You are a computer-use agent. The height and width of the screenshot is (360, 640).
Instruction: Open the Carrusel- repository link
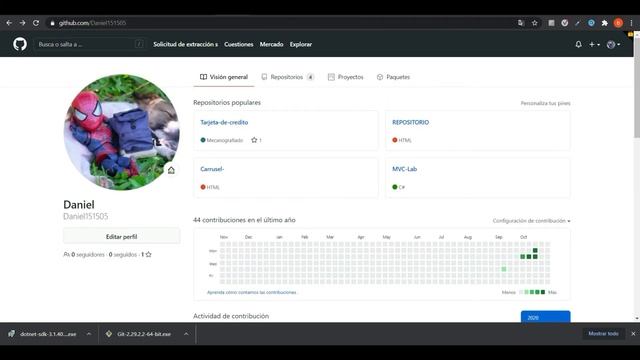(x=212, y=169)
